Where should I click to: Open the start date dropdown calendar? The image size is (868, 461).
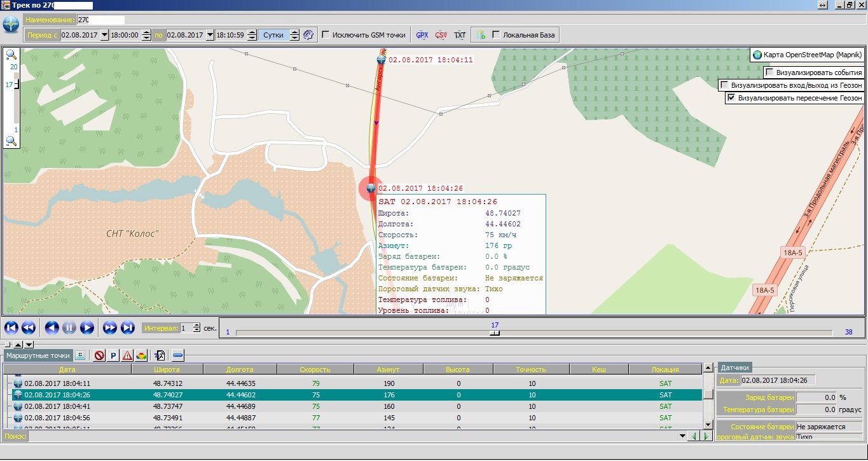[105, 35]
